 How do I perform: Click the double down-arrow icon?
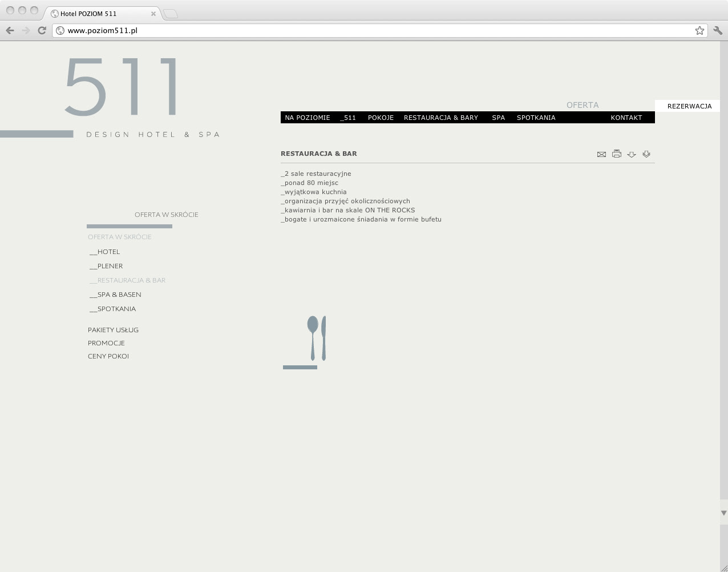click(646, 154)
